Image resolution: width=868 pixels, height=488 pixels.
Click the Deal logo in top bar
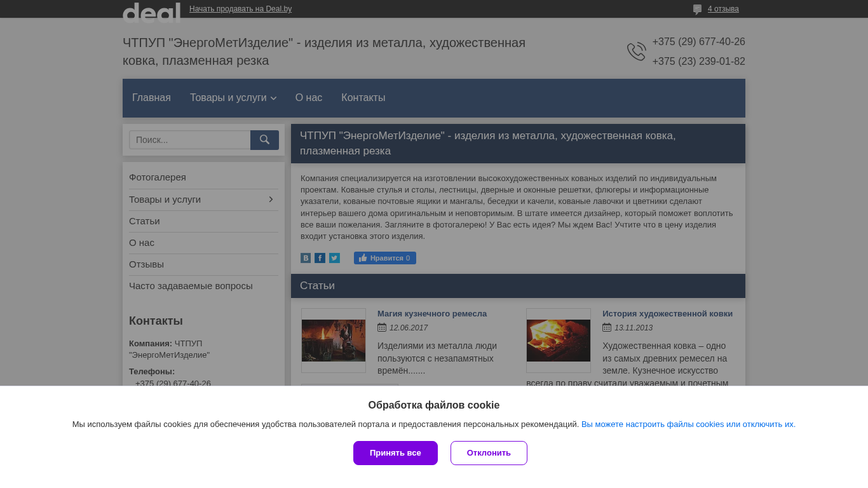[x=151, y=13]
